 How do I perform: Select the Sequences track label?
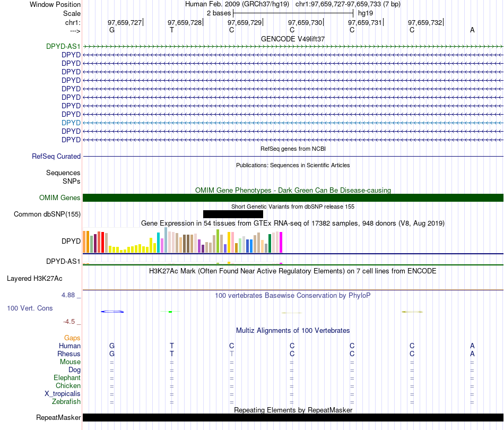coord(63,173)
